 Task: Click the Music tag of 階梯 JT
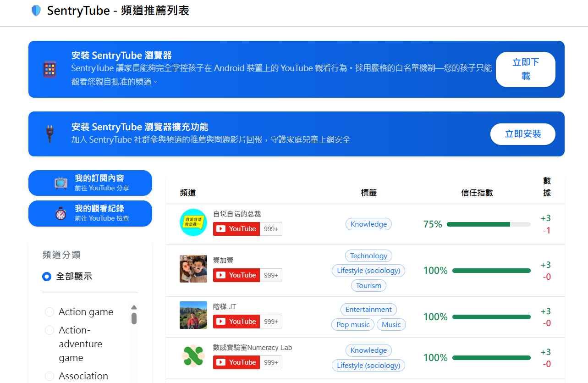[x=391, y=325]
